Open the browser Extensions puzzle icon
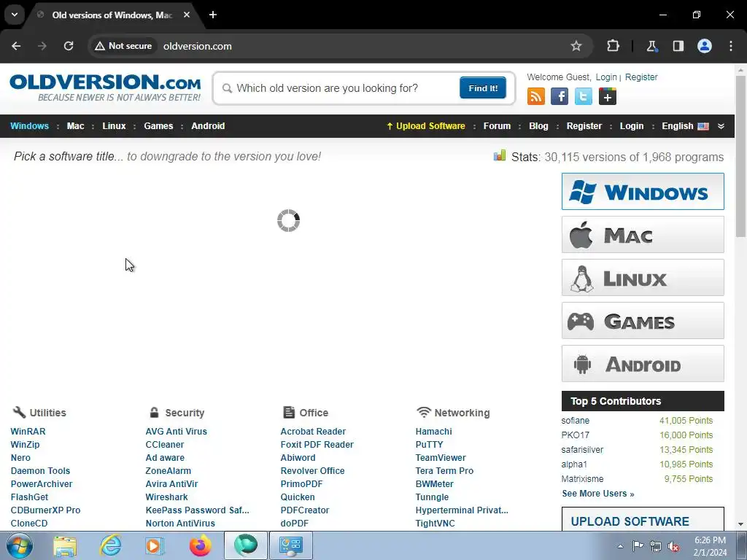Screen dimensions: 747x560 pyautogui.click(x=613, y=46)
